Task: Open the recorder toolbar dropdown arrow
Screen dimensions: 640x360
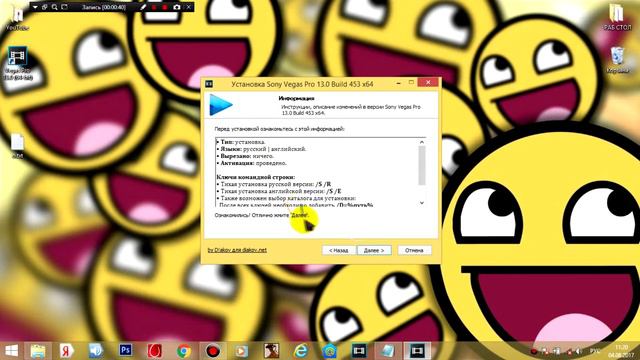Action: pos(35,7)
